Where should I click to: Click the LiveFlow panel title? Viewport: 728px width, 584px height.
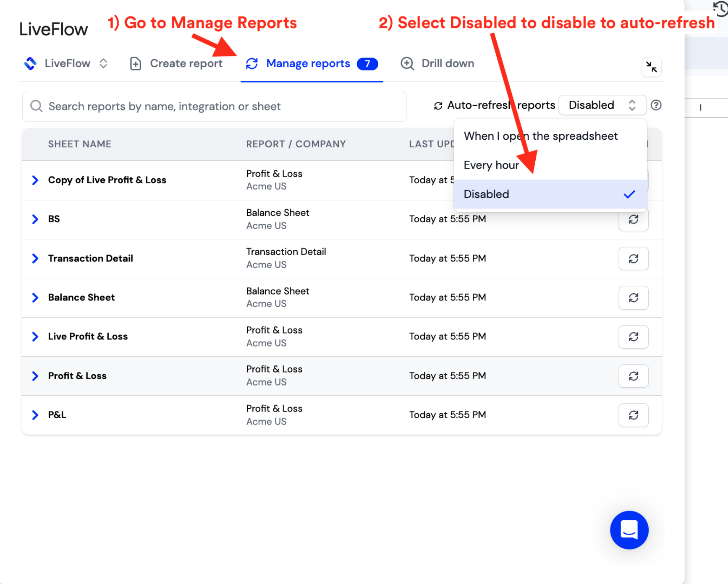pos(54,29)
